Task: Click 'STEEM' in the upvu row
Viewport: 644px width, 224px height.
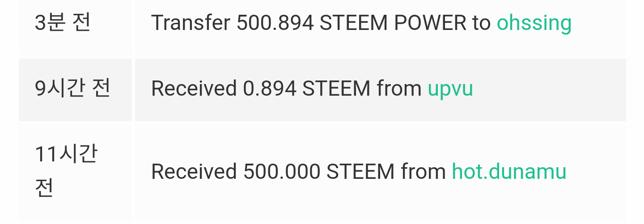Action: point(336,89)
